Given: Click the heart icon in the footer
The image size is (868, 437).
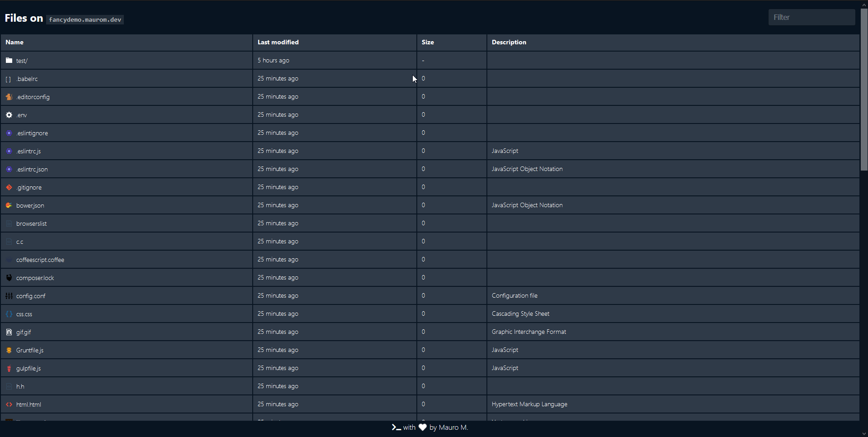Looking at the screenshot, I should pos(423,427).
